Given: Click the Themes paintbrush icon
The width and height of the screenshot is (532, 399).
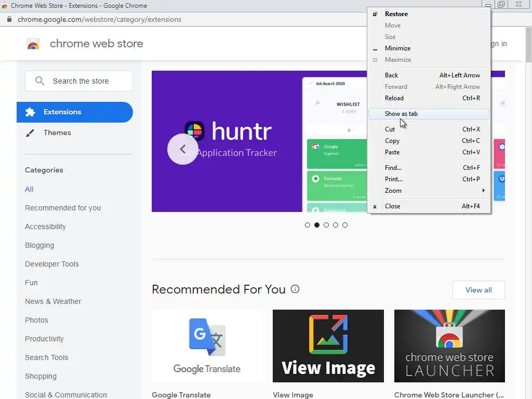Looking at the screenshot, I should tap(30, 133).
